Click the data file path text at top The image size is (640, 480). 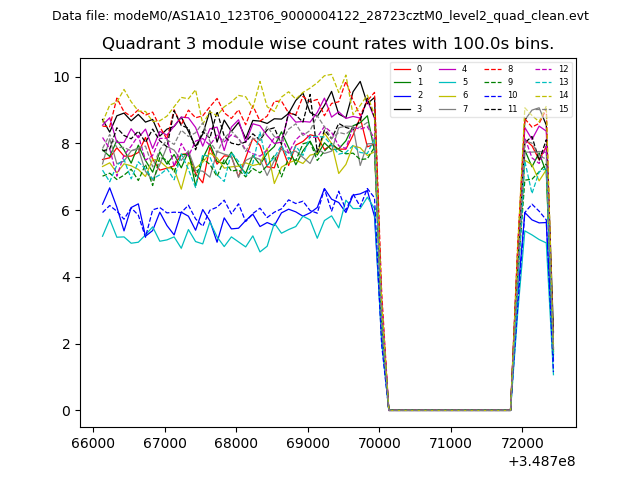[320, 16]
